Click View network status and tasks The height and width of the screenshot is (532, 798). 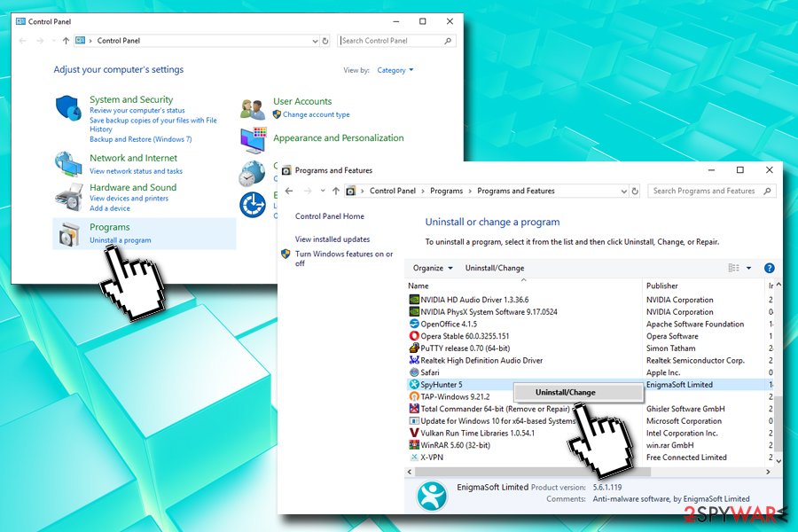pyautogui.click(x=136, y=171)
